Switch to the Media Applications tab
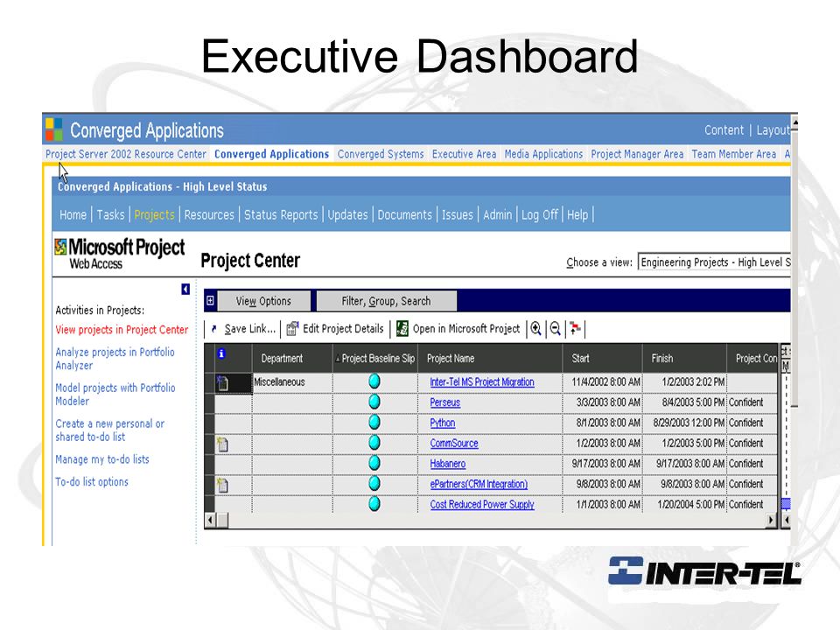 pos(543,154)
